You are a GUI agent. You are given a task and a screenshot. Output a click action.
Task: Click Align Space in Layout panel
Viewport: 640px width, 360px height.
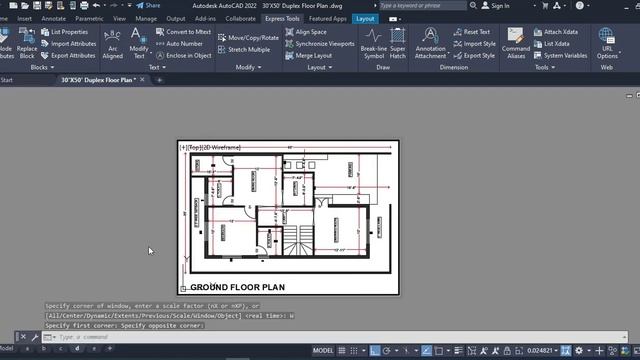click(306, 32)
